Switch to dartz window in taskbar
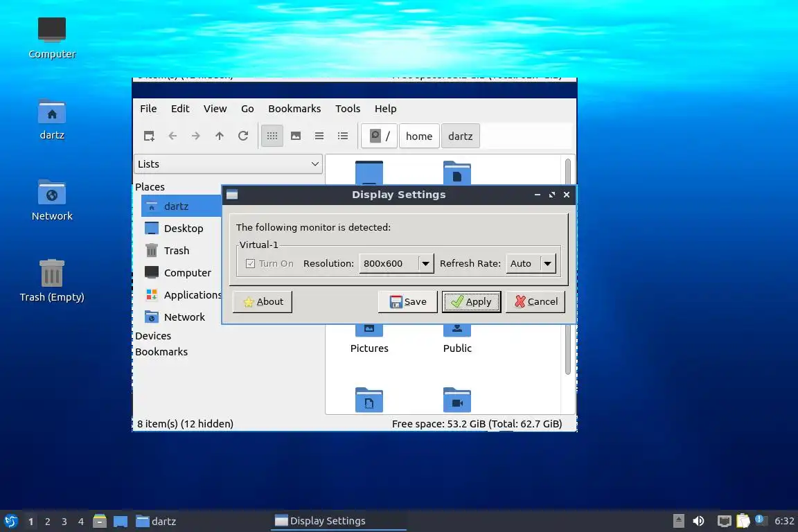The image size is (798, 532). 157,522
